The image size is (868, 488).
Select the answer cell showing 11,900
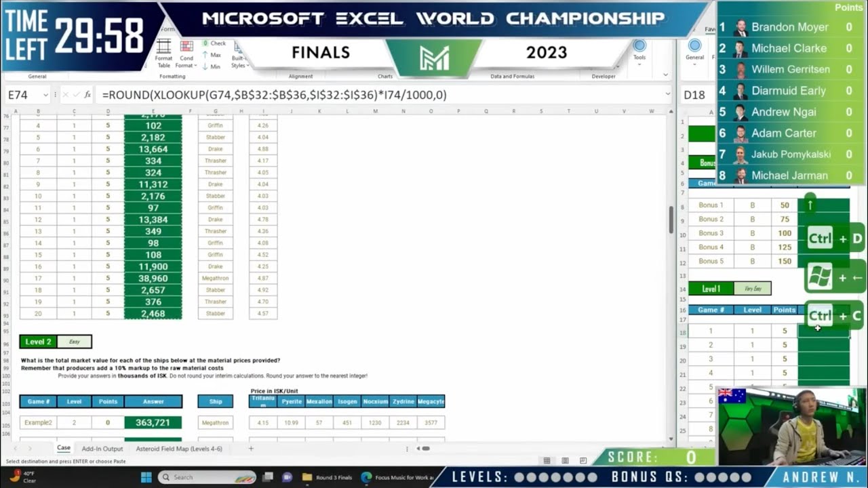tap(153, 266)
